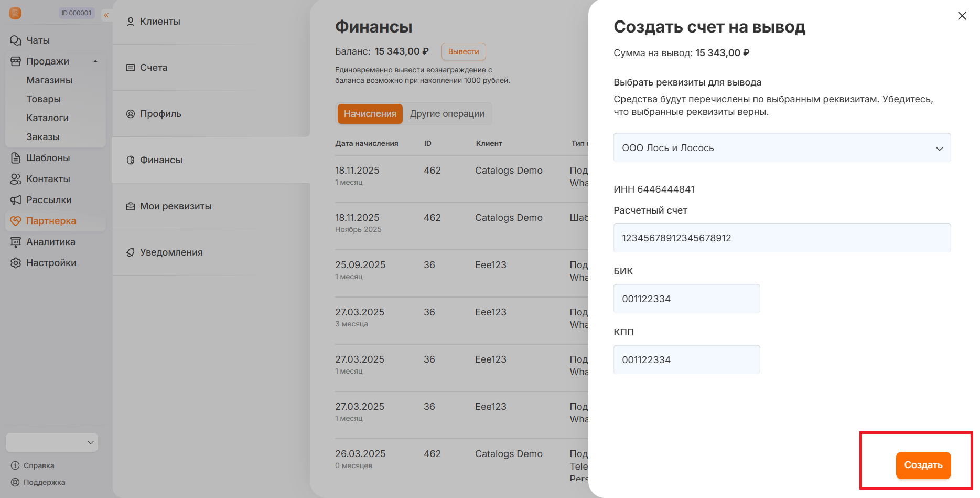Click the Поддержка lifebuoy icon
980x498 pixels.
pyautogui.click(x=15, y=482)
